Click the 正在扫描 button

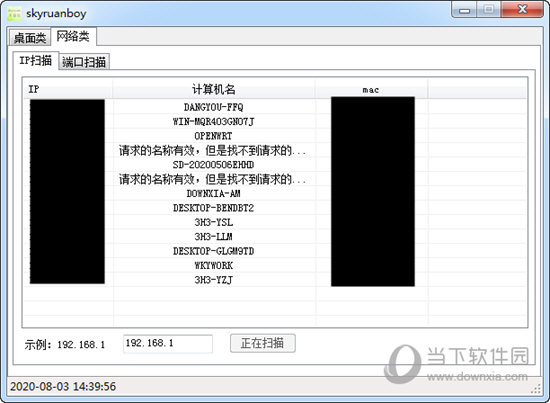263,343
